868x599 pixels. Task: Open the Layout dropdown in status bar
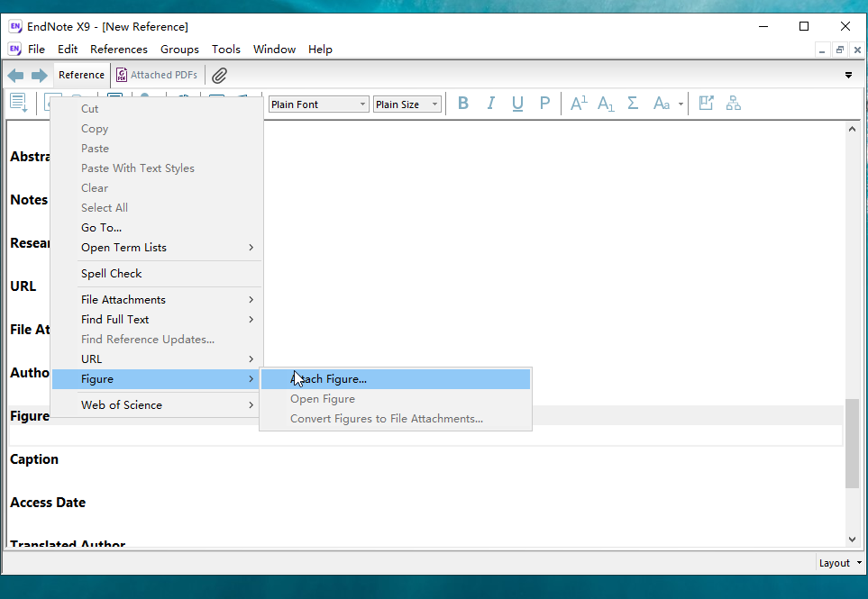click(840, 563)
